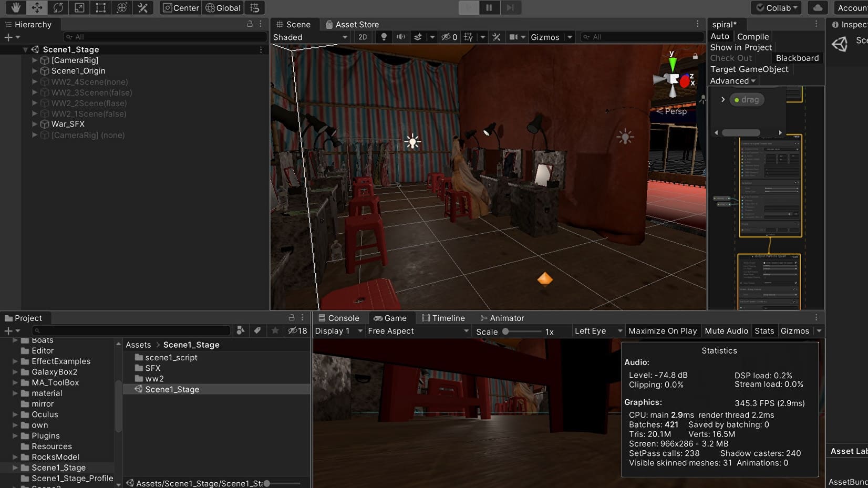The height and width of the screenshot is (488, 868).
Task: Search by type icon in Project
Action: (241, 330)
